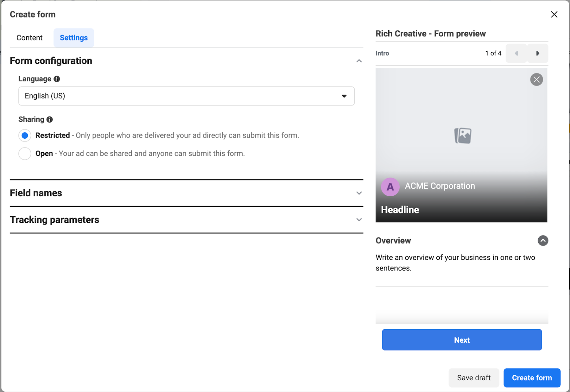Select the Settings tab
This screenshot has height=392, width=570.
(x=74, y=38)
